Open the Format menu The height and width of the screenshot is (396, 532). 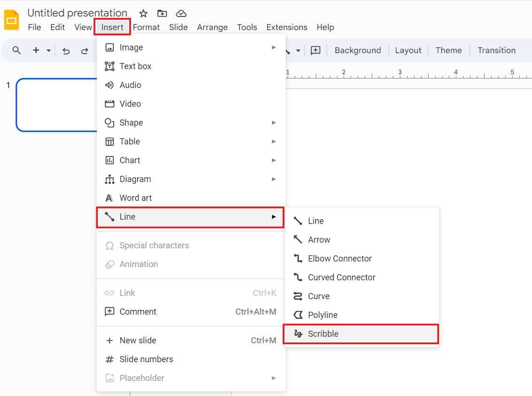146,27
